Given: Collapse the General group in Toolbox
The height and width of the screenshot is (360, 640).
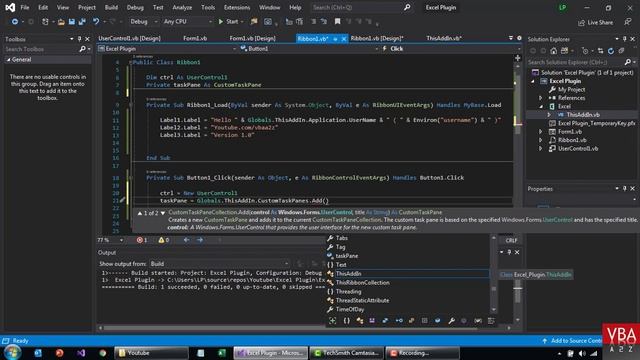Looking at the screenshot, I should coord(8,60).
